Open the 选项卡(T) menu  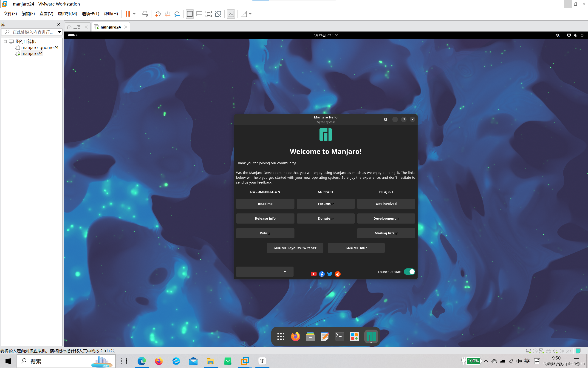tap(90, 14)
